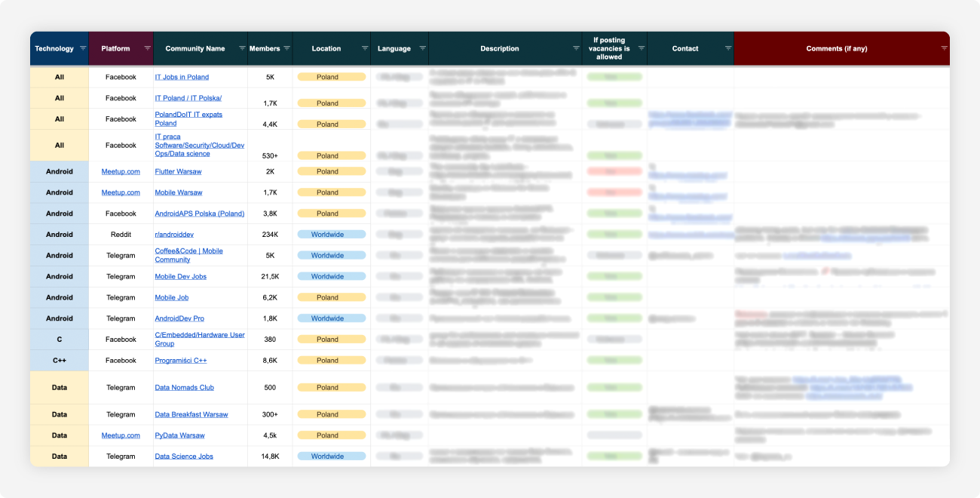This screenshot has height=498, width=980.
Task: Open the AndroidAPS Polska (Poland) link
Action: 200,214
